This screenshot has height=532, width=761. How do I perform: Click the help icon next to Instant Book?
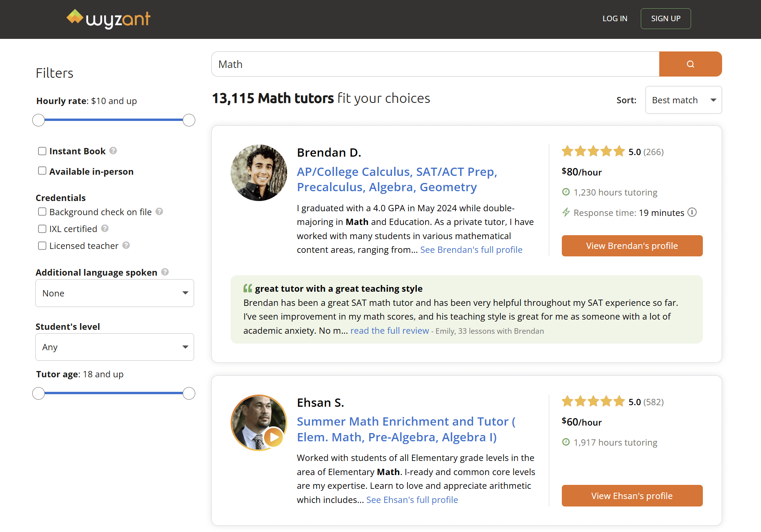(x=113, y=150)
